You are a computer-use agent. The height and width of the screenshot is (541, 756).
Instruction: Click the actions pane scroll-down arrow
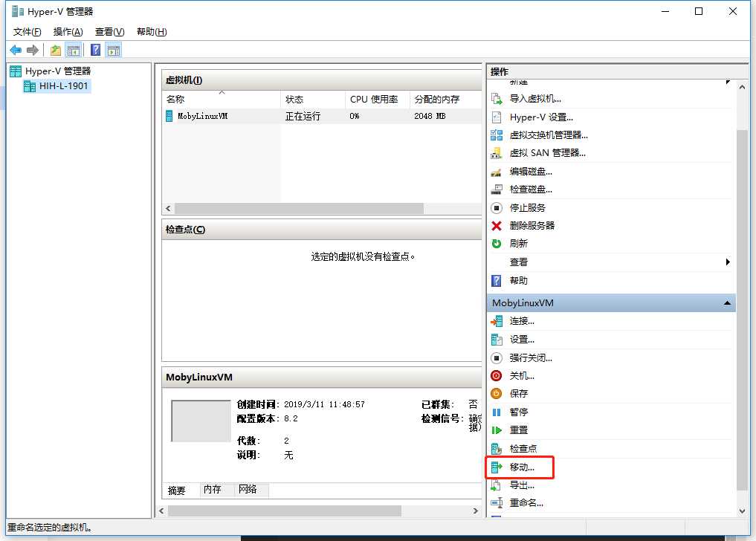click(x=742, y=511)
